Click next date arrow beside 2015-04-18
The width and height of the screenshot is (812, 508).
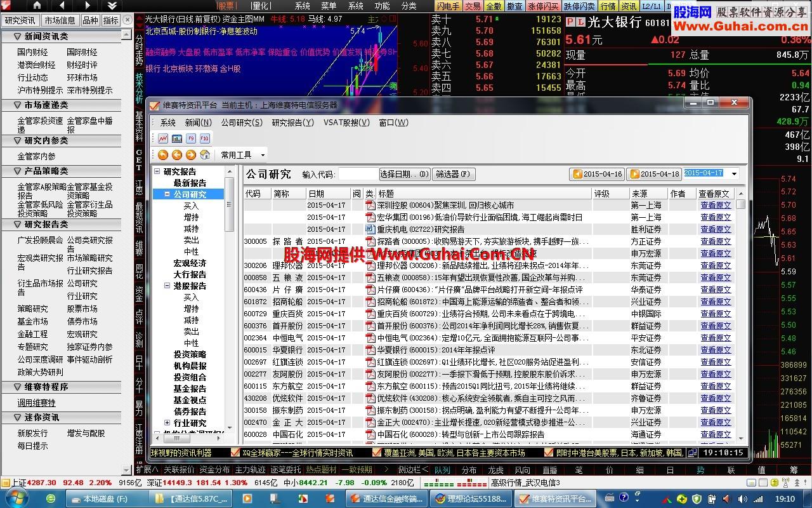(634, 174)
